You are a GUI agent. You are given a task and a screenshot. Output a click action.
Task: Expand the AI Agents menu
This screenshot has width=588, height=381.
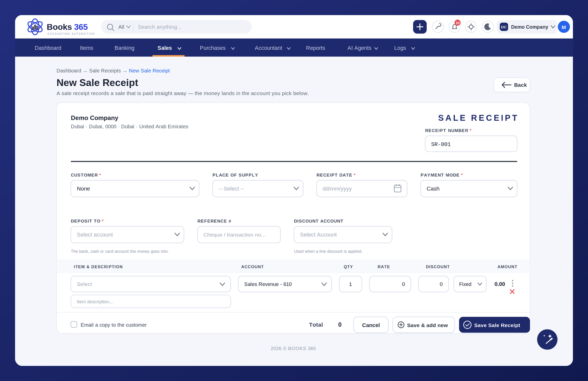click(363, 48)
